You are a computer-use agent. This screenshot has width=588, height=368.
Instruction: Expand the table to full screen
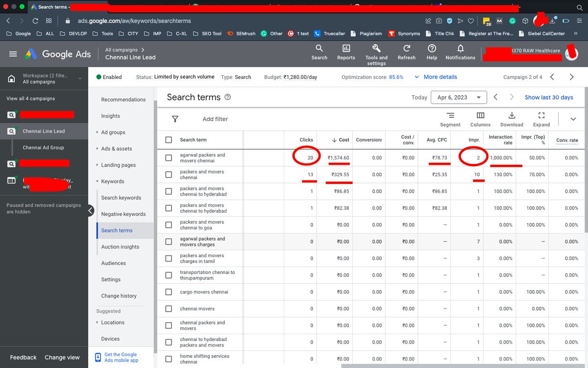(x=541, y=119)
